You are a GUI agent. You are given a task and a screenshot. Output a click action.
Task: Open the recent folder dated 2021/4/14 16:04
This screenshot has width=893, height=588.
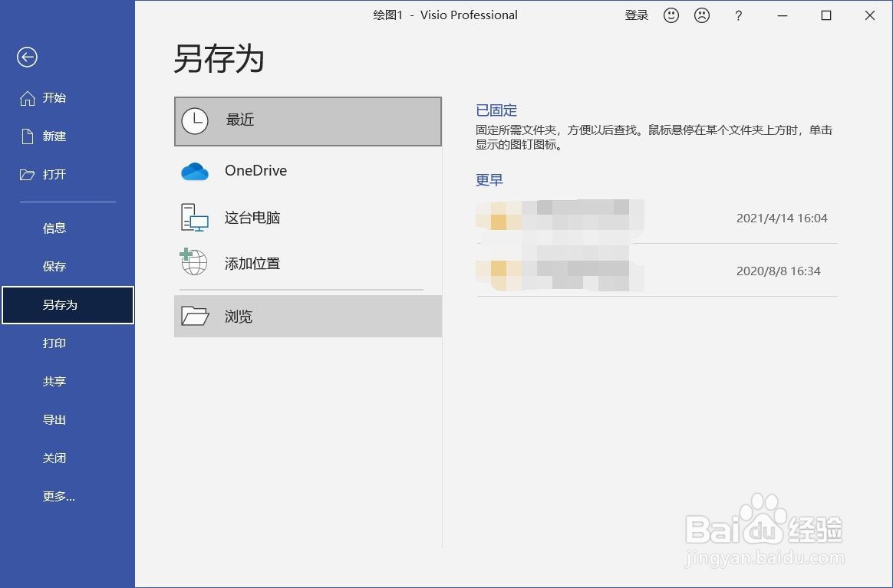click(657, 218)
